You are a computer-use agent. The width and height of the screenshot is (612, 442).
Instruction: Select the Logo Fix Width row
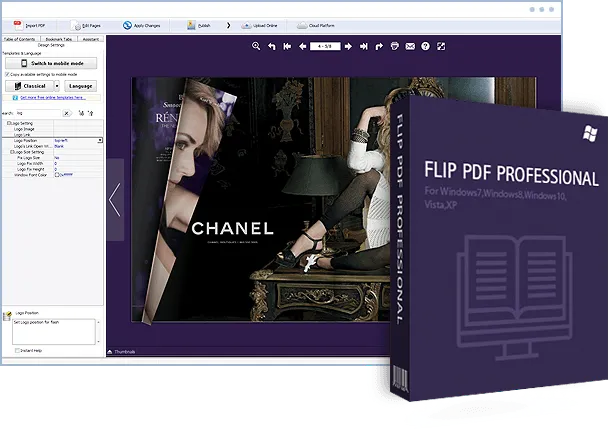(x=53, y=164)
